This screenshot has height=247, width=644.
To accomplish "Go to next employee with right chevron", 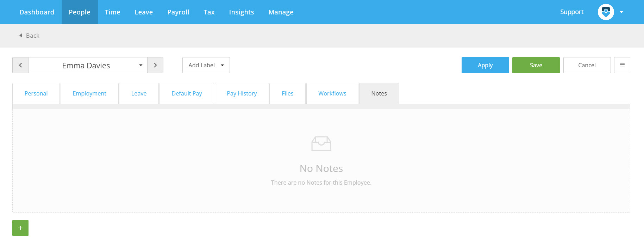I will (x=155, y=65).
